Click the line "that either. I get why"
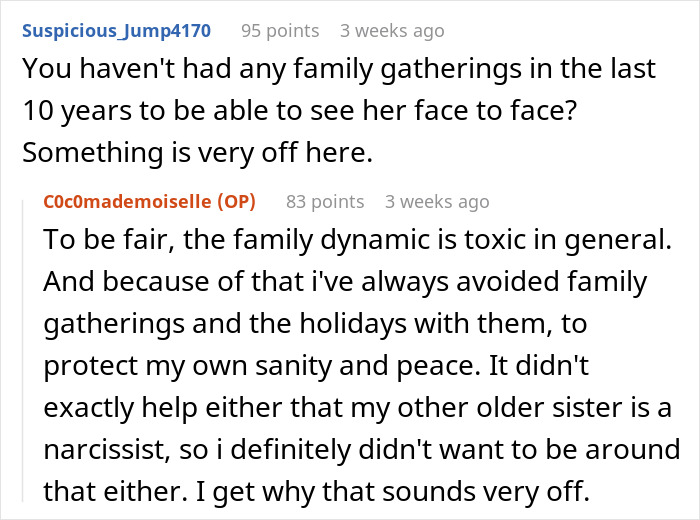The height and width of the screenshot is (520, 700). point(327,490)
